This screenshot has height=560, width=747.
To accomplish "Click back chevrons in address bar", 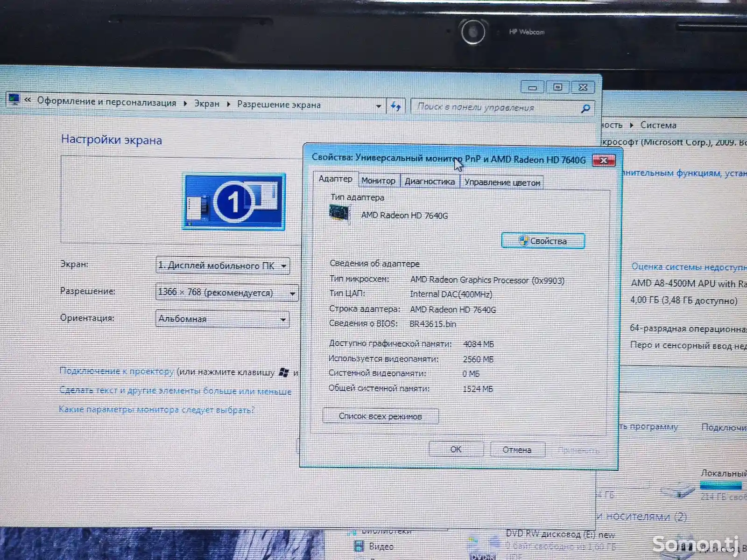I will [x=28, y=100].
